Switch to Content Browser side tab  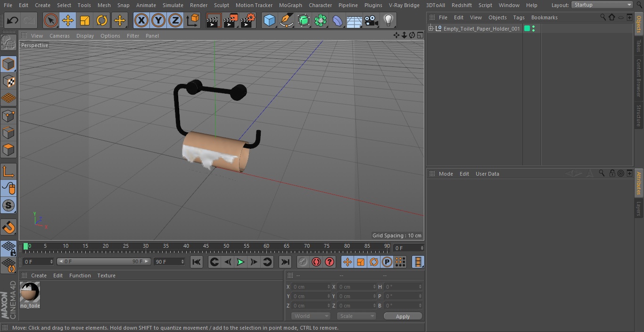click(x=639, y=78)
